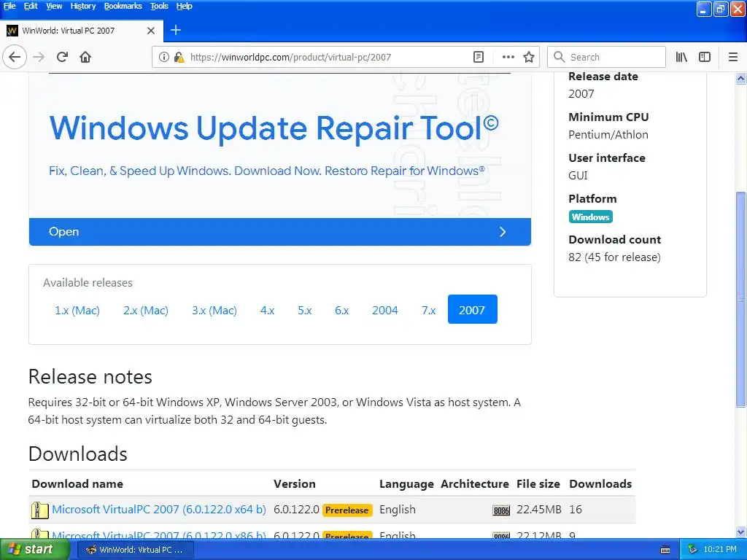Open the Bookmarks menu
This screenshot has height=560, width=747.
pos(123,6)
